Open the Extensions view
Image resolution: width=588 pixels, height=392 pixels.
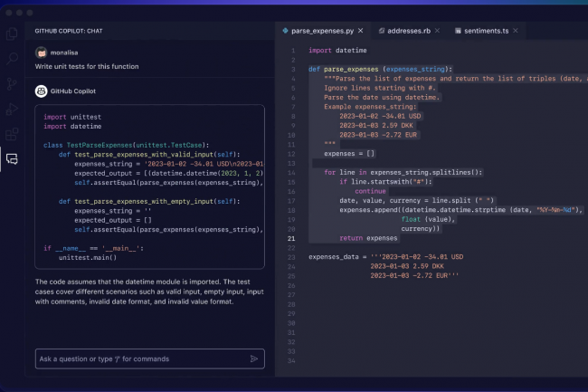(x=12, y=134)
